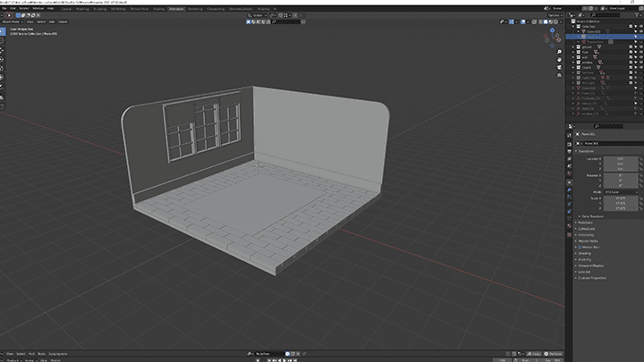This screenshot has height=362, width=644.
Task: Open the Object Mode dropdown
Action: click(12, 21)
